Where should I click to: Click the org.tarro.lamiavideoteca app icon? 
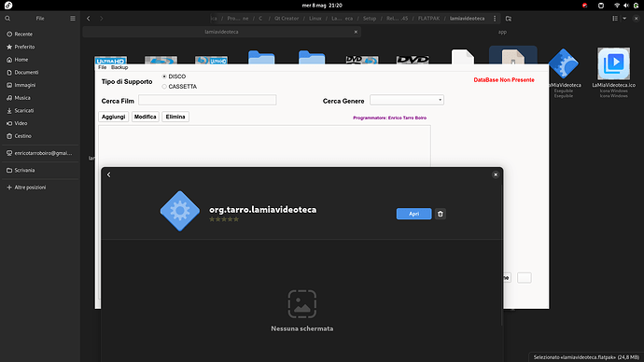tap(180, 211)
